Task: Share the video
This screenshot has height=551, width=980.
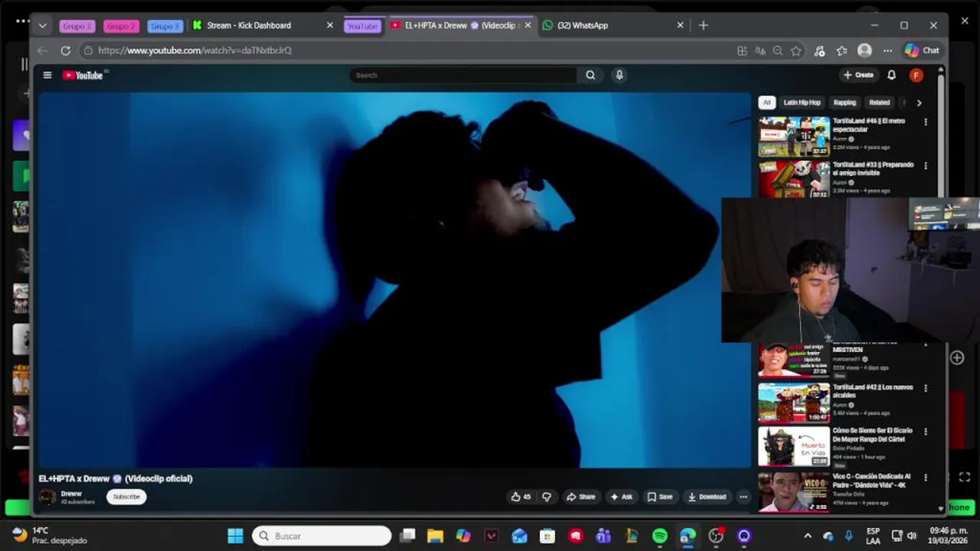Action: tap(580, 497)
